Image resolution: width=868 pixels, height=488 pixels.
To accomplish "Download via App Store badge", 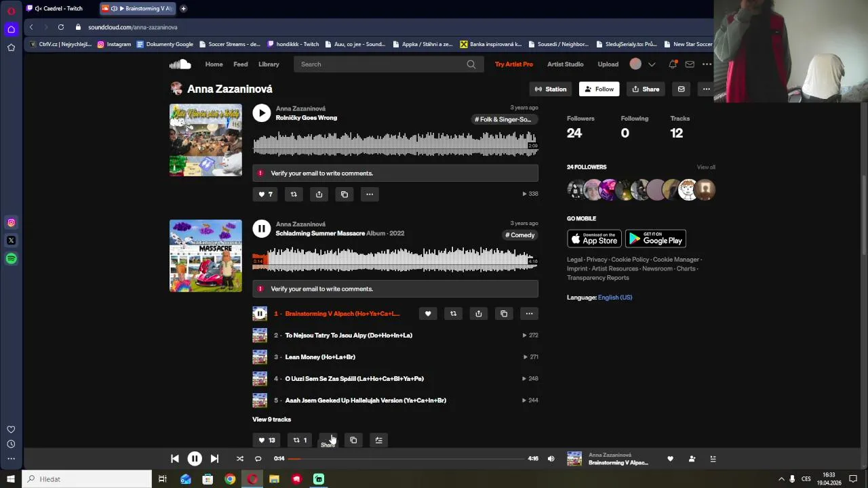I will coord(594,239).
